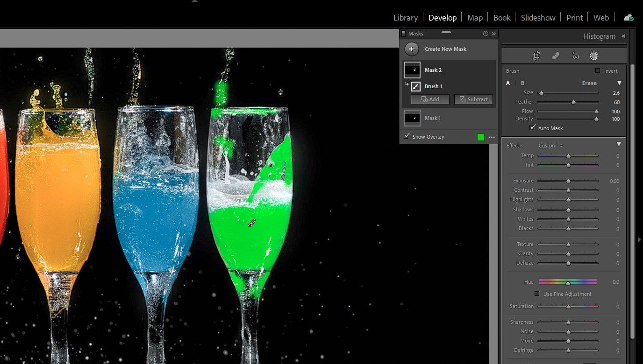This screenshot has height=364, width=643.
Task: Toggle the Masks panel switch icon
Action: pos(404,34)
